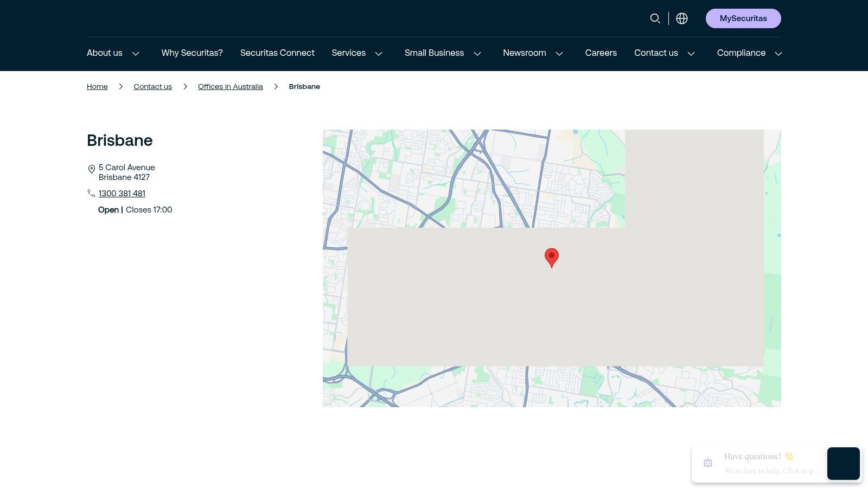The height and width of the screenshot is (488, 868).
Task: Call the 1300 381 481 link
Action: (x=122, y=194)
